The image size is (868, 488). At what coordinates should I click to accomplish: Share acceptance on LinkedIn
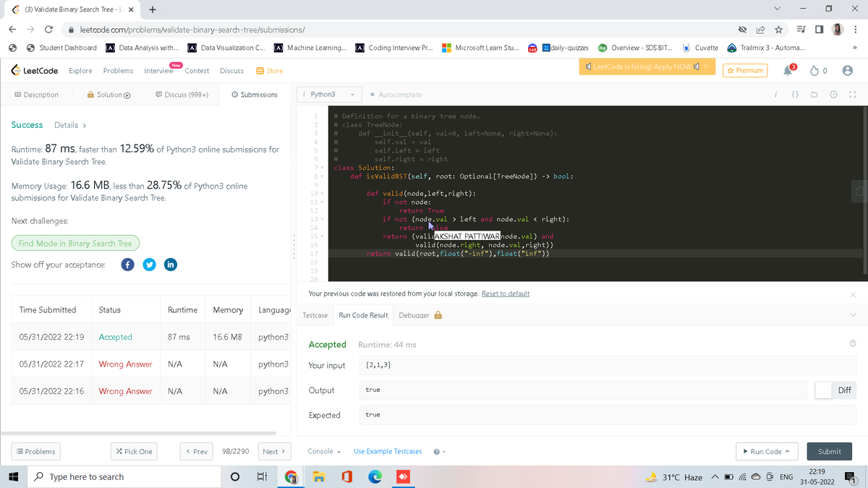[x=171, y=265]
